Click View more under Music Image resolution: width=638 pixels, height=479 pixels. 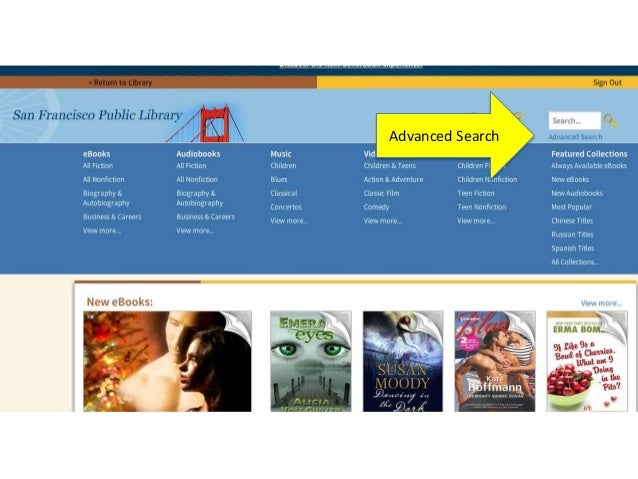tap(289, 221)
